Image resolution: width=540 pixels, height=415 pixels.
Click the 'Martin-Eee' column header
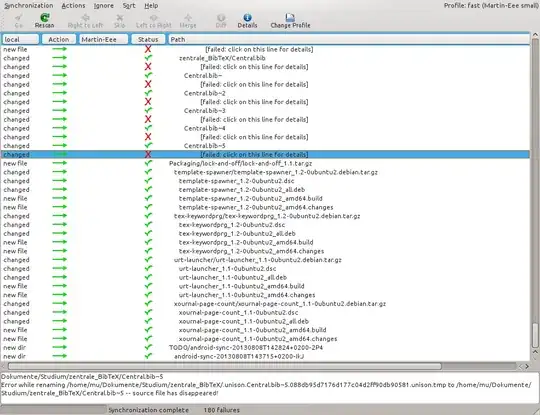coord(103,39)
